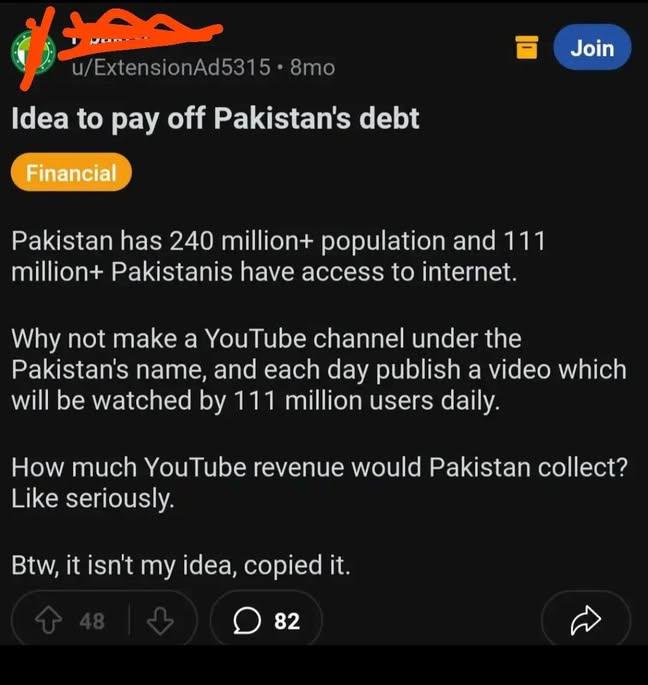Filter by the Financial flair
The width and height of the screenshot is (648, 685).
[71, 173]
